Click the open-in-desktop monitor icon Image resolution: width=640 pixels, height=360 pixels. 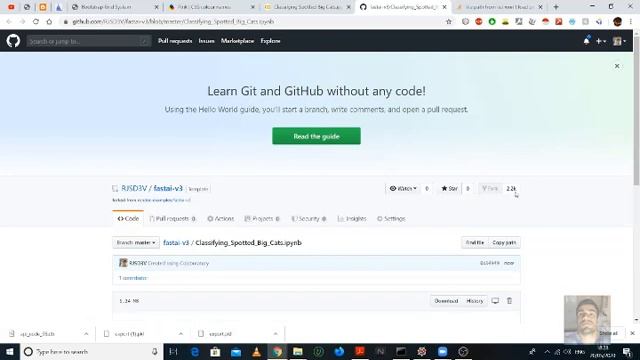tap(495, 301)
